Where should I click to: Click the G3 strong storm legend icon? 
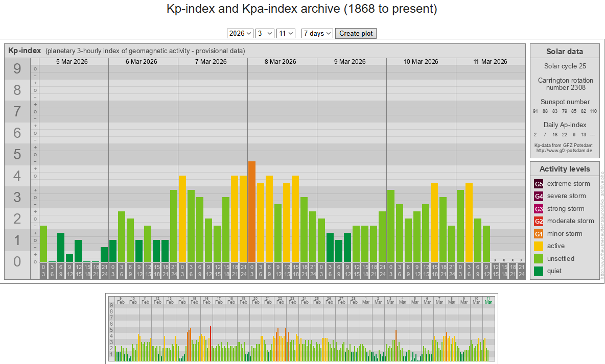539,209
